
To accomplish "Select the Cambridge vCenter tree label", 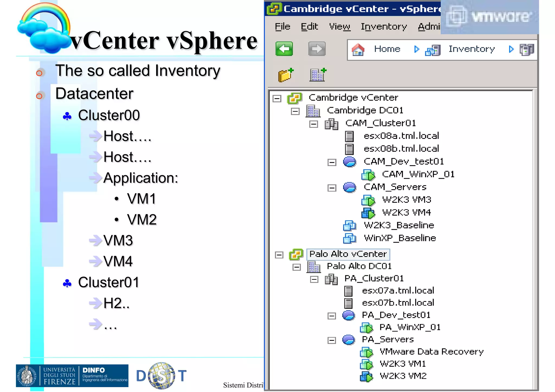I will point(353,97).
